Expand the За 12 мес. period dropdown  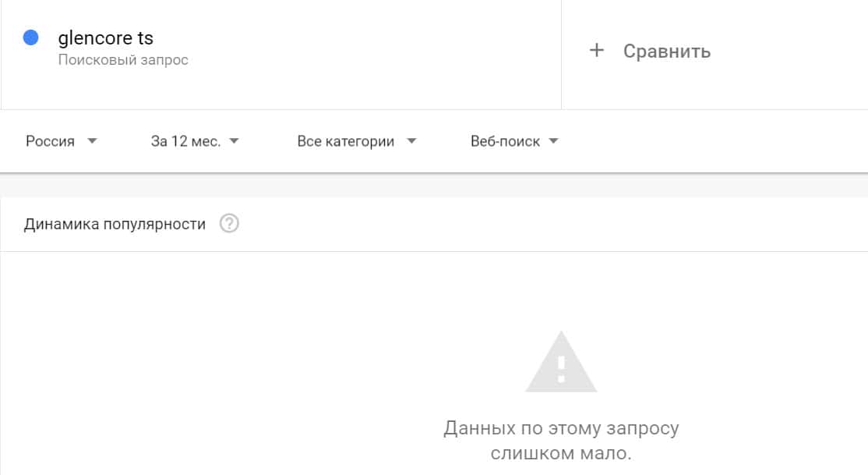click(x=185, y=141)
